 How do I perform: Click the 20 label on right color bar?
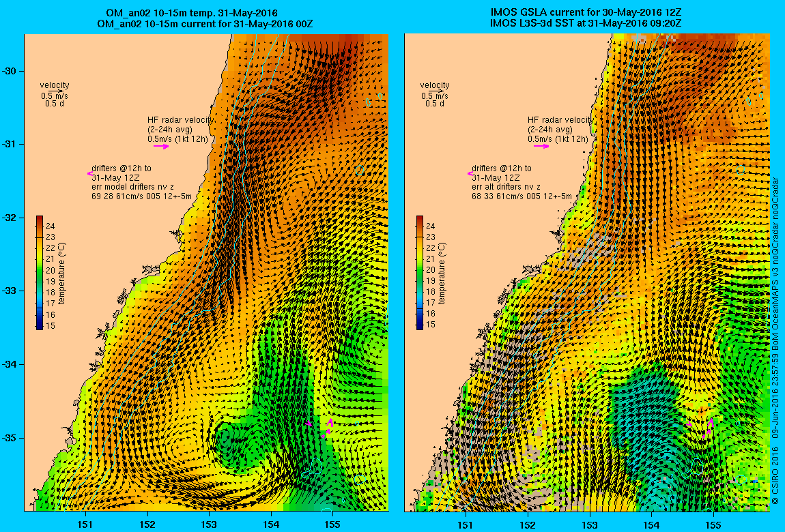[431, 270]
